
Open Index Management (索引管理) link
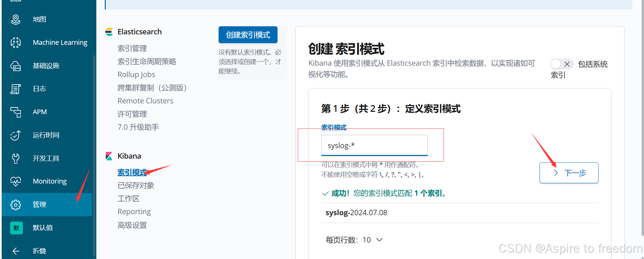tap(132, 48)
